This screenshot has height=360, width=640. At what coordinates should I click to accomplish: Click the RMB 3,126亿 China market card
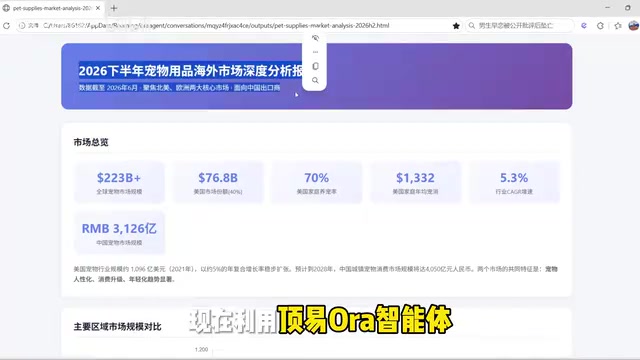tap(119, 233)
